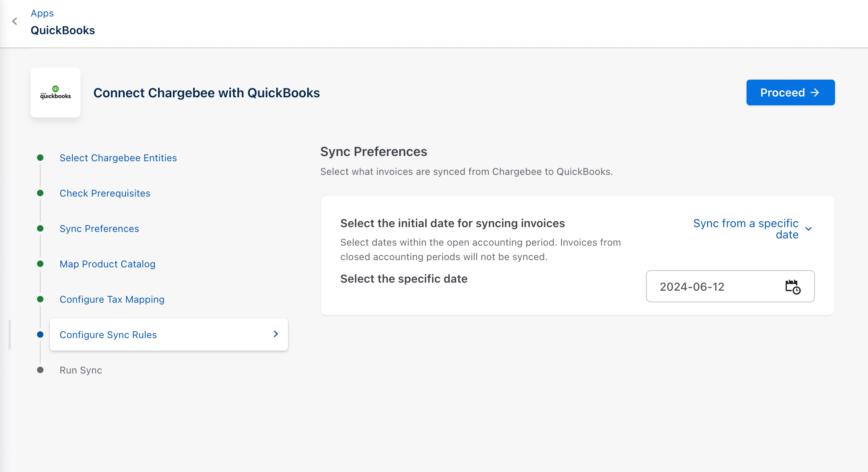Click the specific date input field
The height and width of the screenshot is (472, 868).
click(x=716, y=287)
